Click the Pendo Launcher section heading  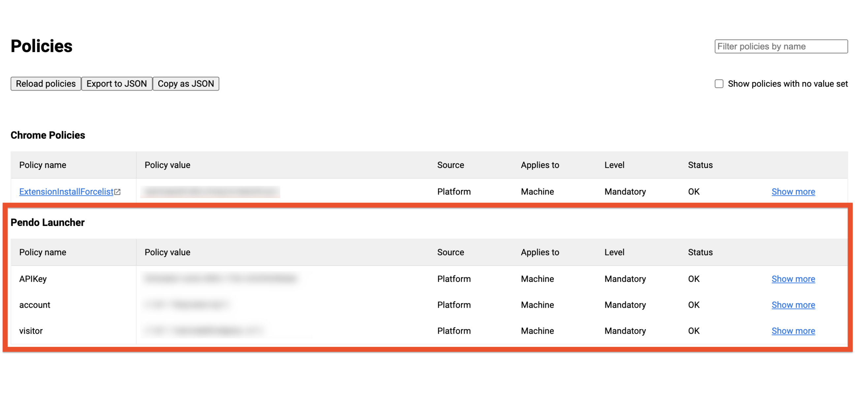tap(47, 222)
